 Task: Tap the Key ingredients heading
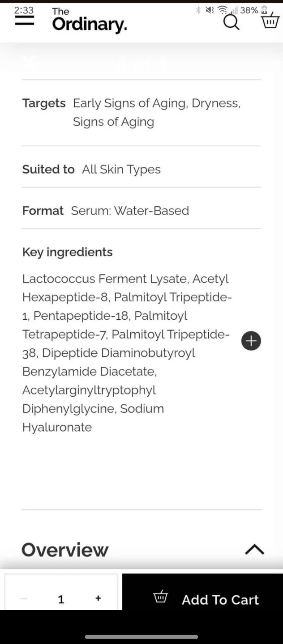point(67,252)
